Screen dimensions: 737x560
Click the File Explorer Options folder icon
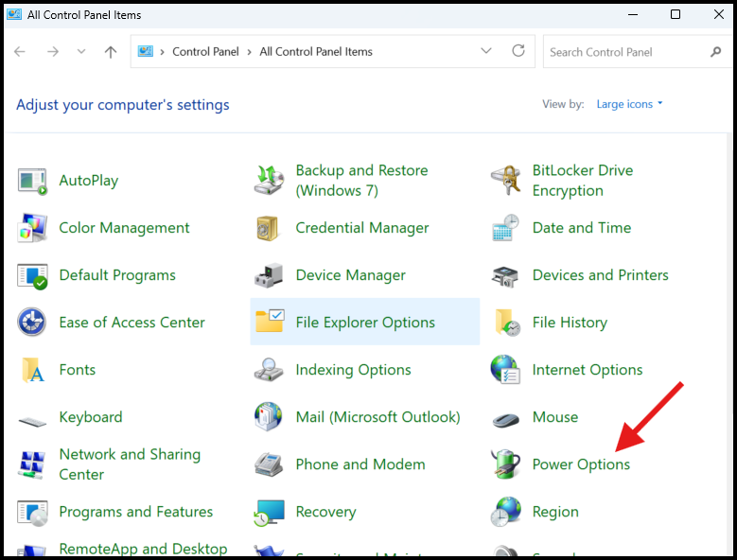[x=270, y=321]
